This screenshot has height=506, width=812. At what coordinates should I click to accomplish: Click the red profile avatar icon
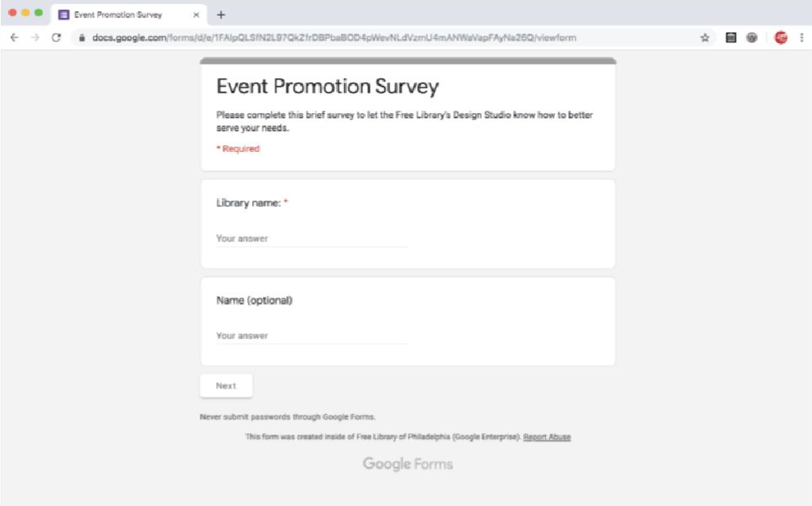pos(781,38)
